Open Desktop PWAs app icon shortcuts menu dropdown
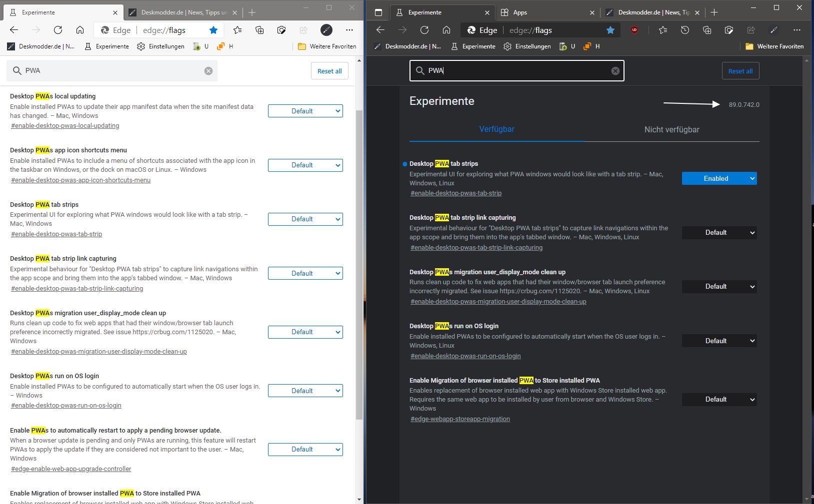 [305, 165]
